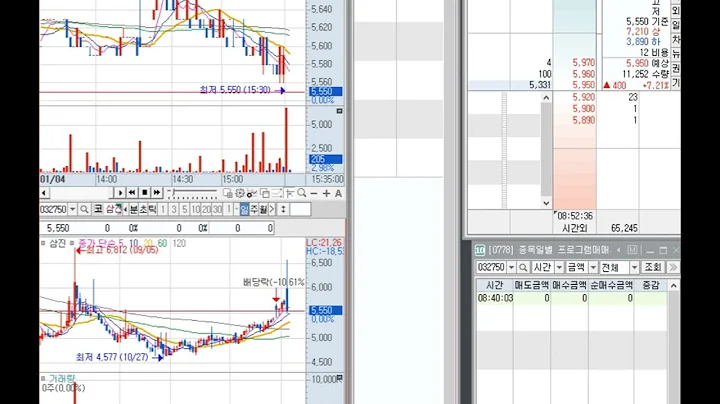The image size is (720, 404).
Task: Click the order book scroll-down arrow
Action: point(546,203)
